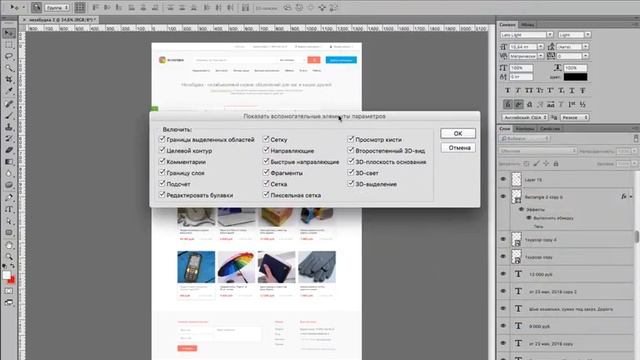640x360 pixels.
Task: Switch to the 'Абзац' panel tab
Action: coord(528,24)
